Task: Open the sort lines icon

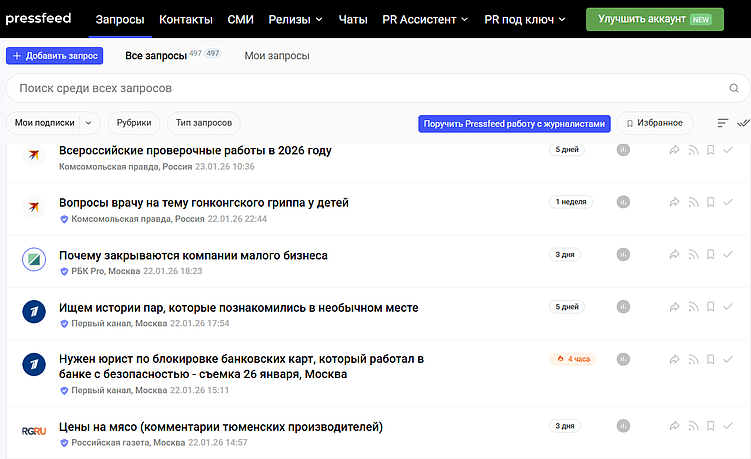Action: pyautogui.click(x=723, y=123)
